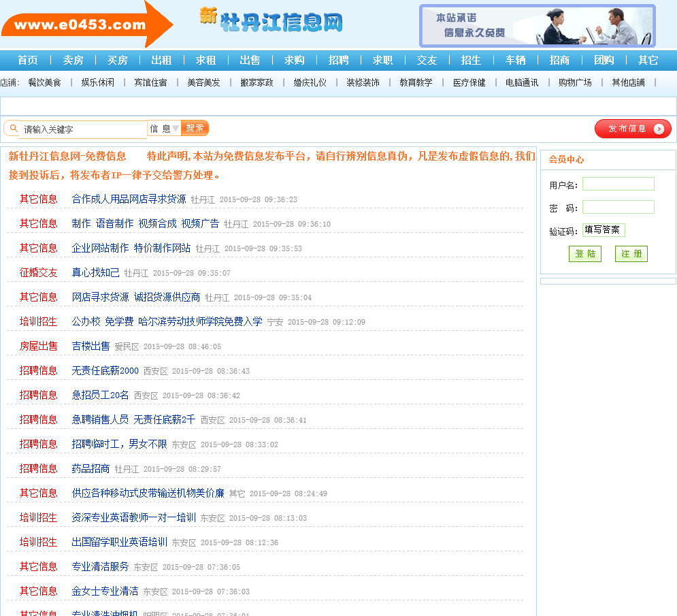Open the 其它 navigation item
Screen dimensions: 677x616
pyautogui.click(x=648, y=60)
